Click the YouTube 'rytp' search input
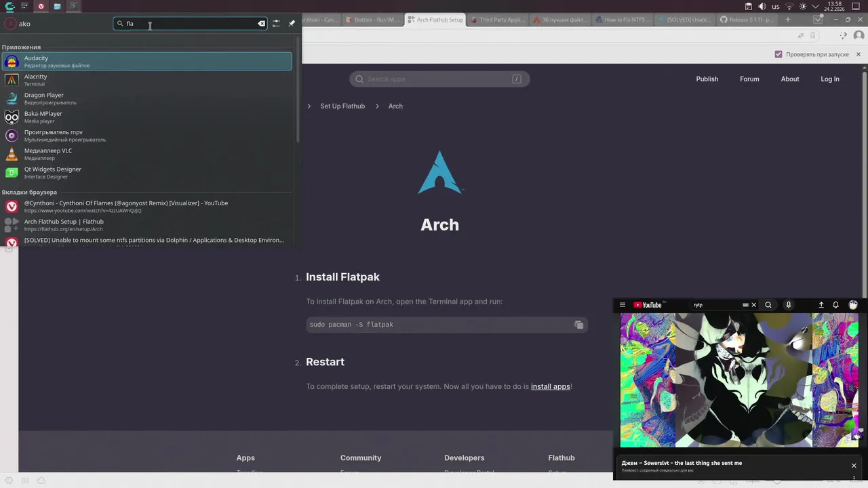Image resolution: width=868 pixels, height=488 pixels. point(715,305)
